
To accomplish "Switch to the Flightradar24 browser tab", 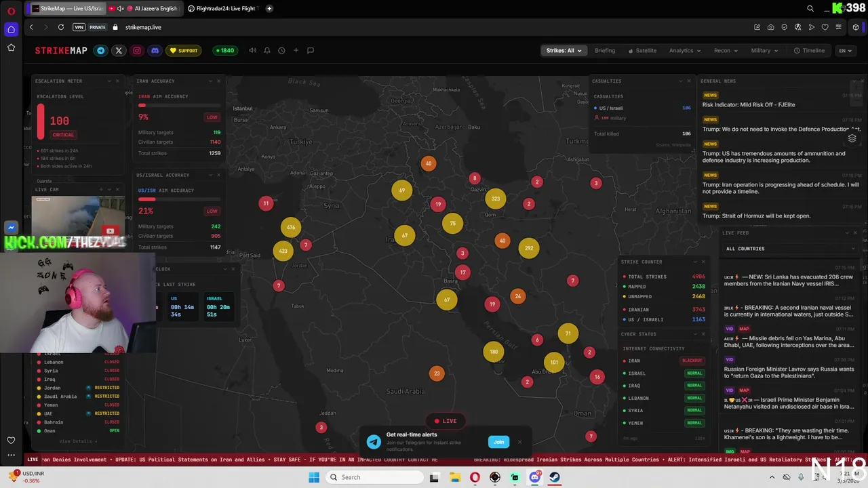I will point(222,8).
